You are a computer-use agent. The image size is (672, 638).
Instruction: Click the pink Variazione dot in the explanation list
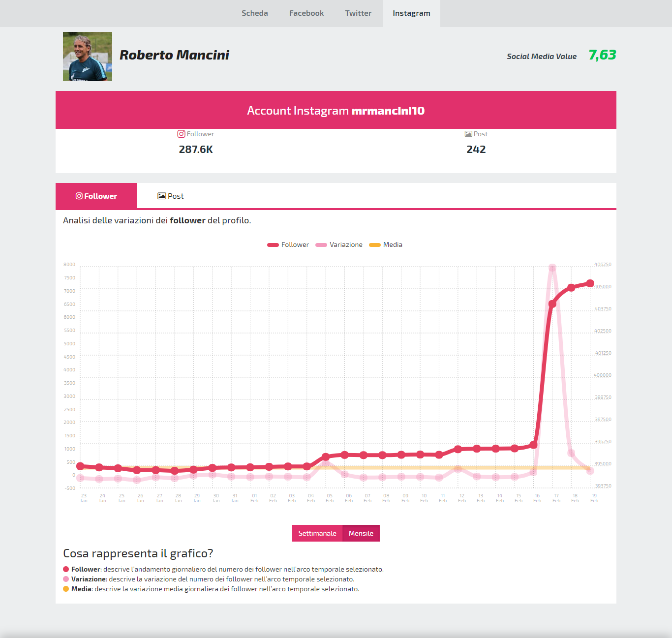tap(66, 579)
